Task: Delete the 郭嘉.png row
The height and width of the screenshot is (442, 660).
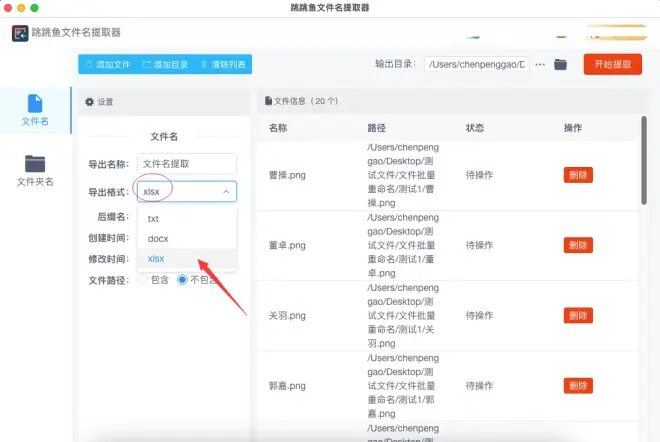Action: tap(578, 386)
